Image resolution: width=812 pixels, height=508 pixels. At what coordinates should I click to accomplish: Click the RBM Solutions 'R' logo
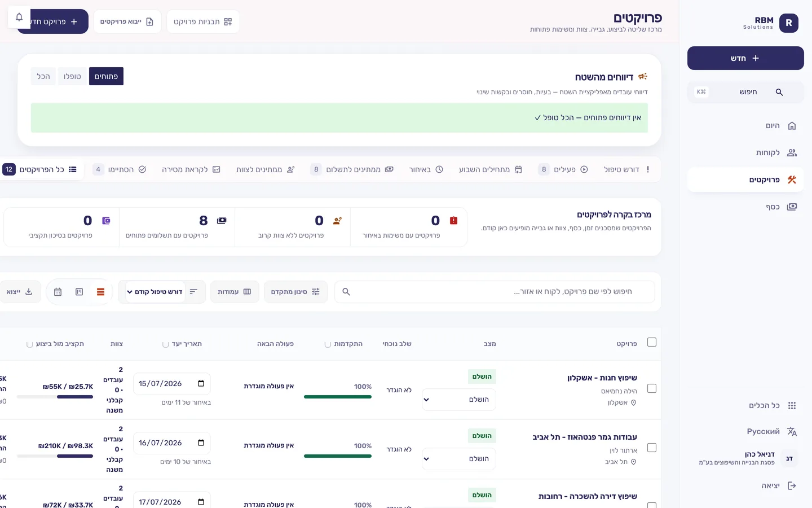[788, 23]
